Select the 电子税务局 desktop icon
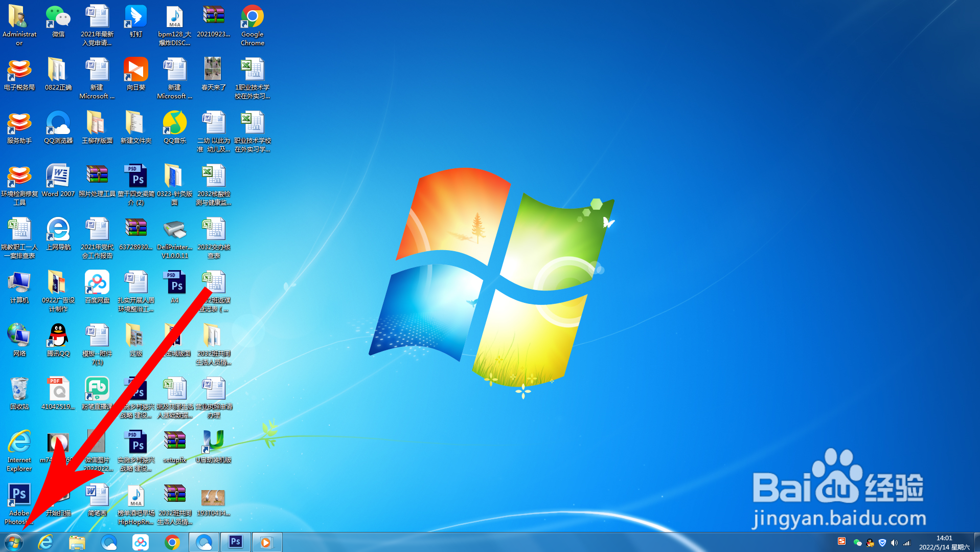Viewport: 980px width, 552px height. (x=19, y=75)
